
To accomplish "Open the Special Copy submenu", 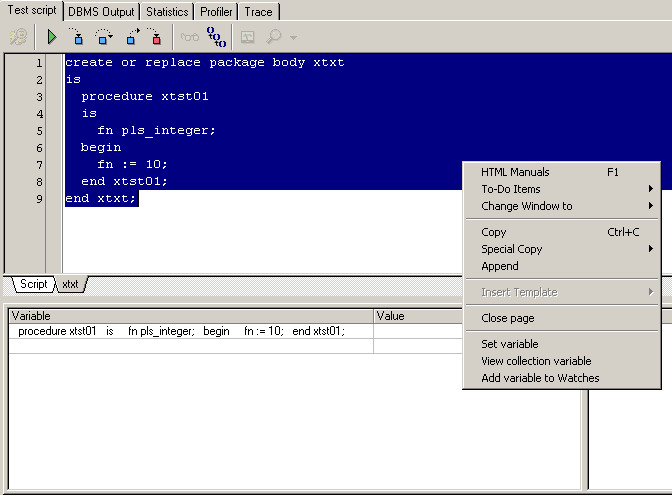I will coord(561,249).
